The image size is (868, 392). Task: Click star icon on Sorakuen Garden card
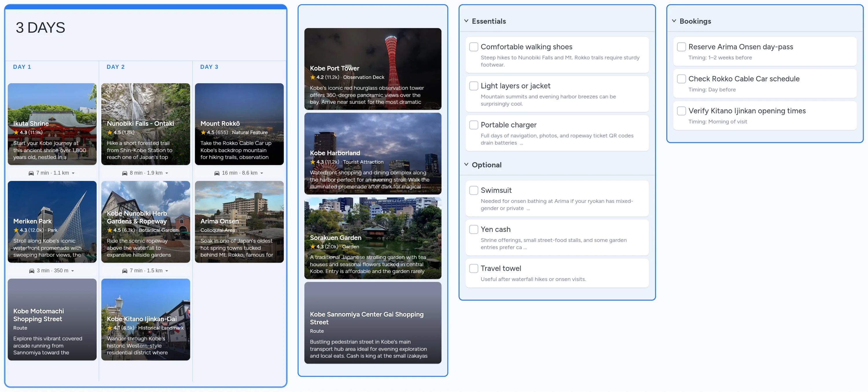coord(313,247)
